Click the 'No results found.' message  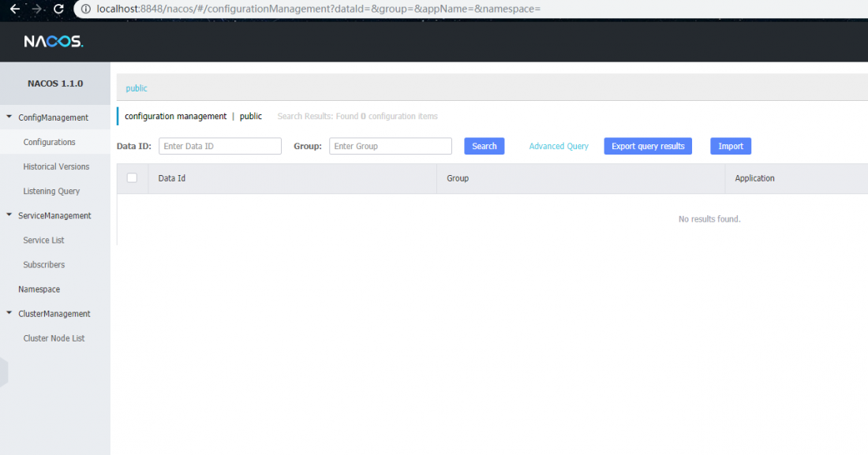[709, 219]
